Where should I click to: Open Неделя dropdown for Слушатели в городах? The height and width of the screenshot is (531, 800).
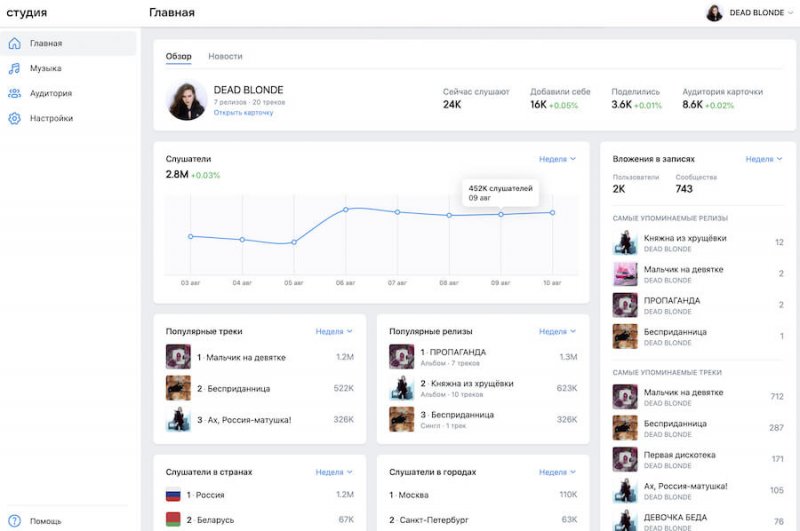click(x=557, y=472)
